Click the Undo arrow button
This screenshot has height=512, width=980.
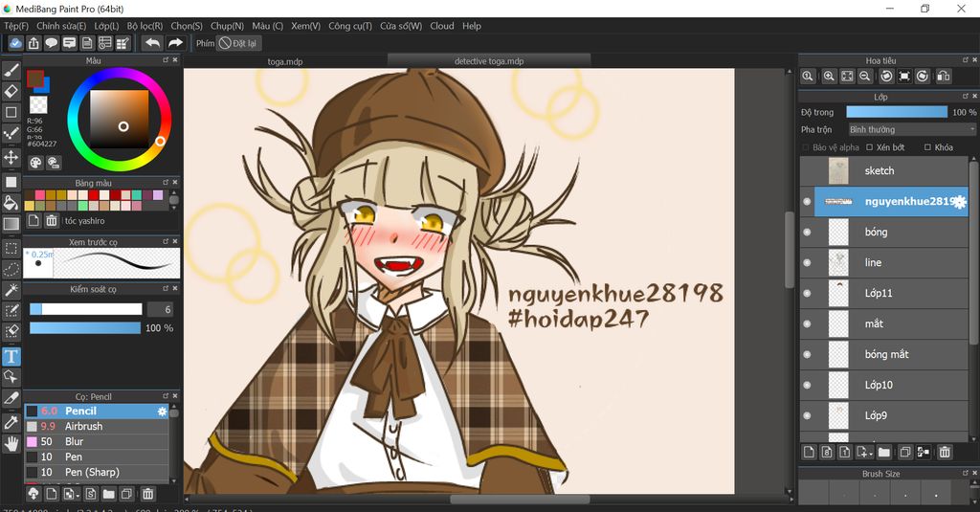coord(152,43)
